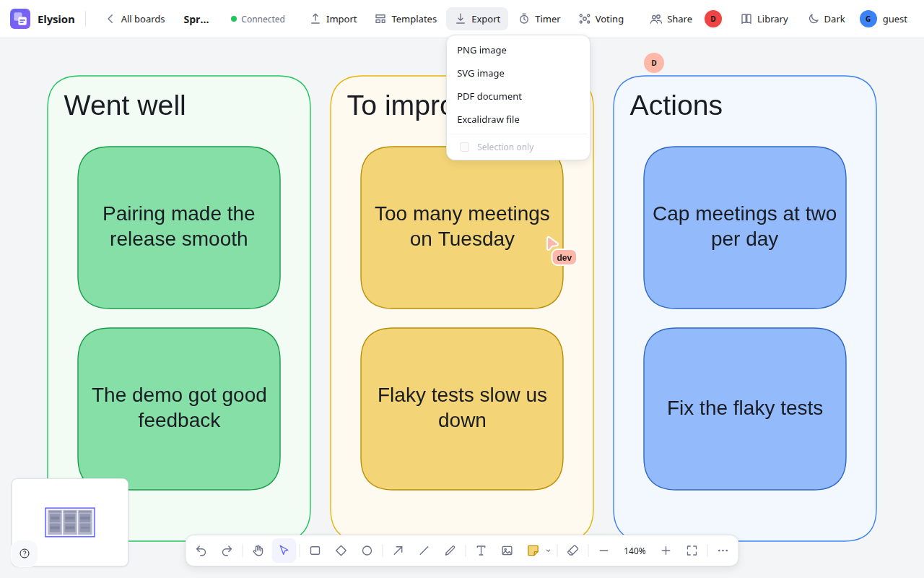The width and height of the screenshot is (924, 578).
Task: Toggle Dark mode
Action: click(x=826, y=19)
